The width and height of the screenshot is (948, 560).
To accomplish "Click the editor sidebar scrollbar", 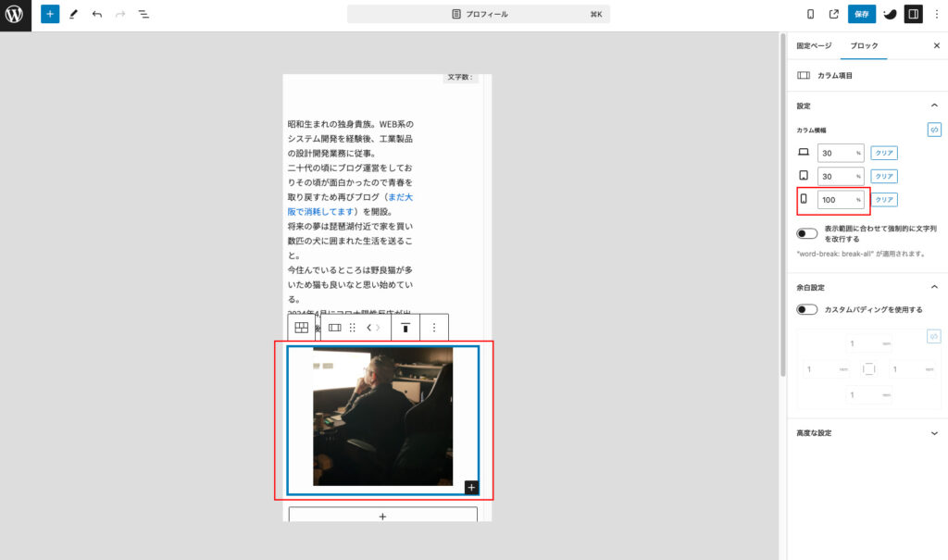I will tap(783, 205).
